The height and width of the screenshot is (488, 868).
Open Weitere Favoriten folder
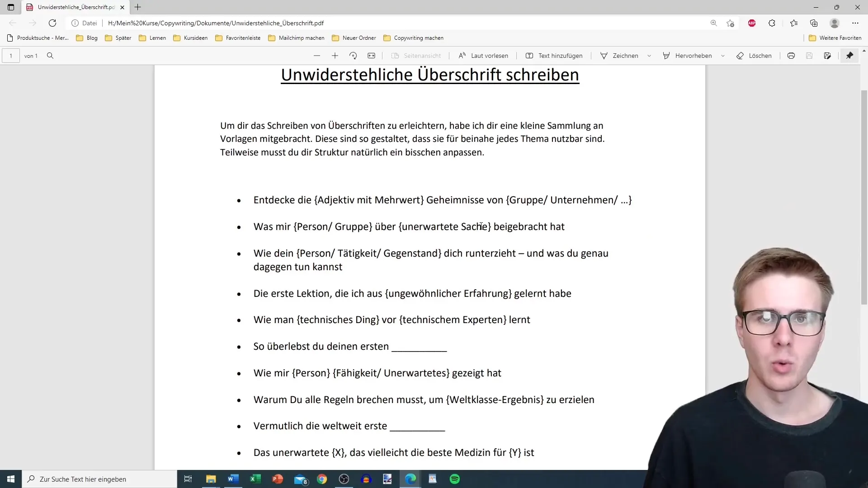(x=835, y=38)
